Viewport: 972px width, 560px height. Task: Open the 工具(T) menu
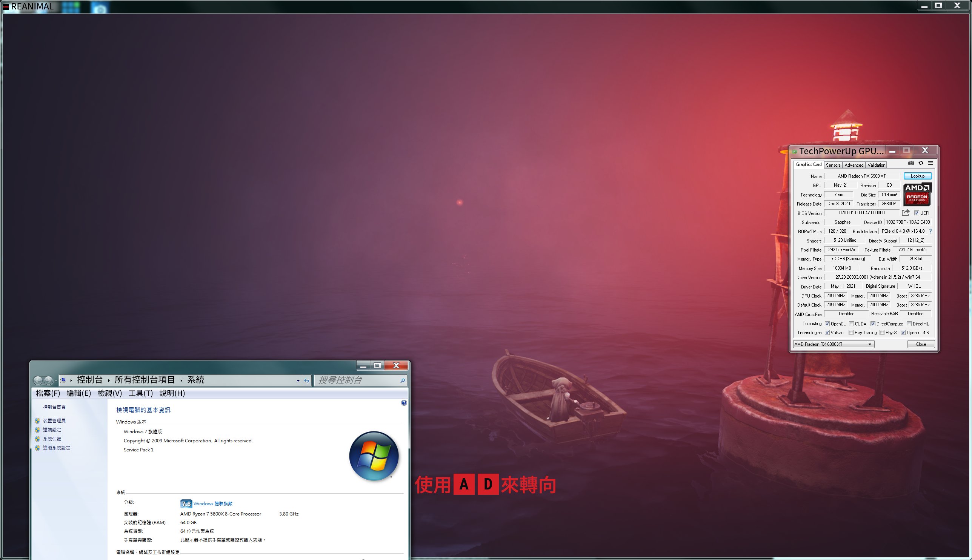tap(140, 393)
